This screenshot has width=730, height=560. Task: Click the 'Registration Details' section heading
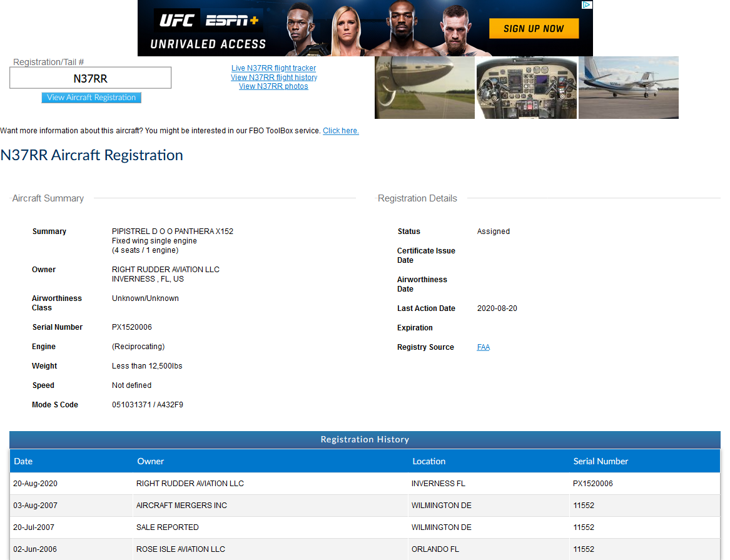point(417,198)
